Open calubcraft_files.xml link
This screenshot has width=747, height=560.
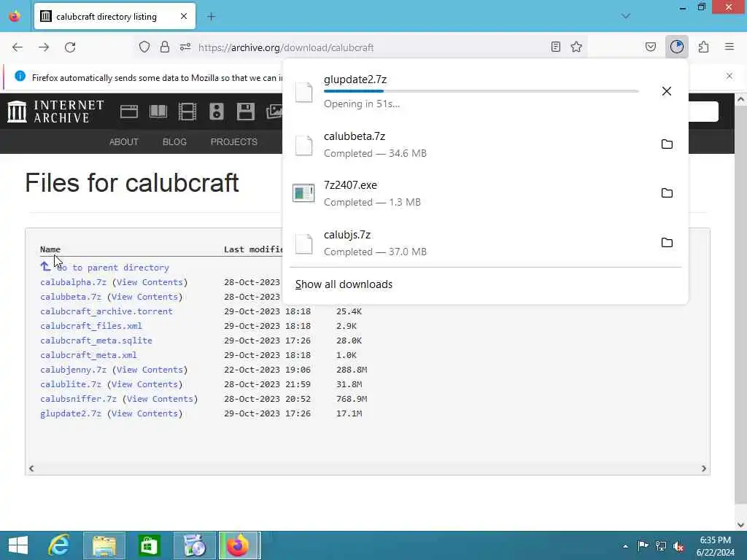91,326
